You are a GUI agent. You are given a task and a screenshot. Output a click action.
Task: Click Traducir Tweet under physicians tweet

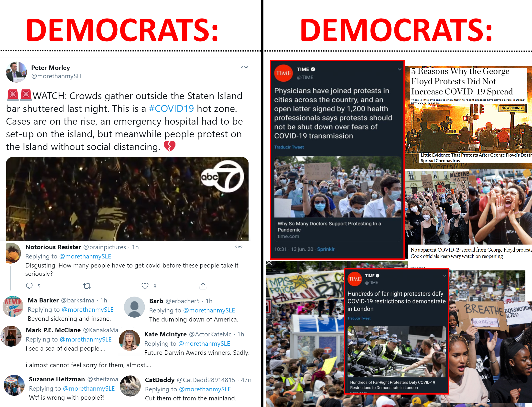tap(289, 147)
